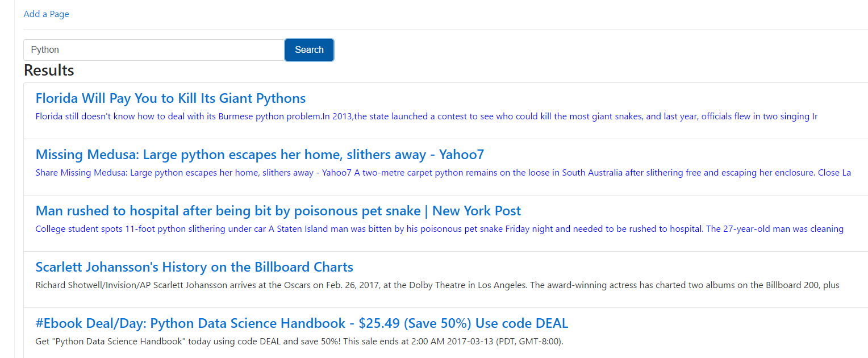Open the poisonous pet snake headline

278,211
